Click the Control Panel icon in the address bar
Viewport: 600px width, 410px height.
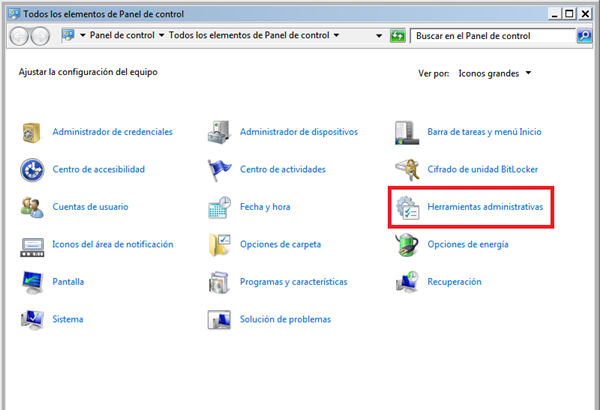coord(68,35)
